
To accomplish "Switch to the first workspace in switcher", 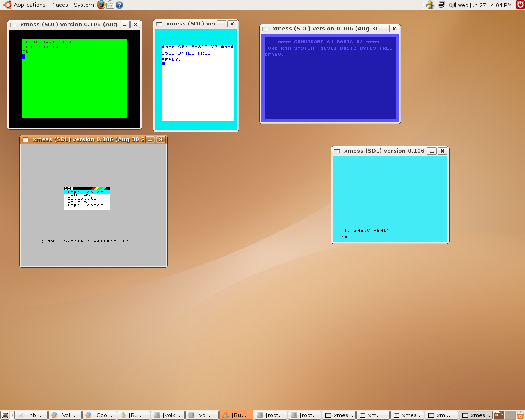I will (499, 415).
